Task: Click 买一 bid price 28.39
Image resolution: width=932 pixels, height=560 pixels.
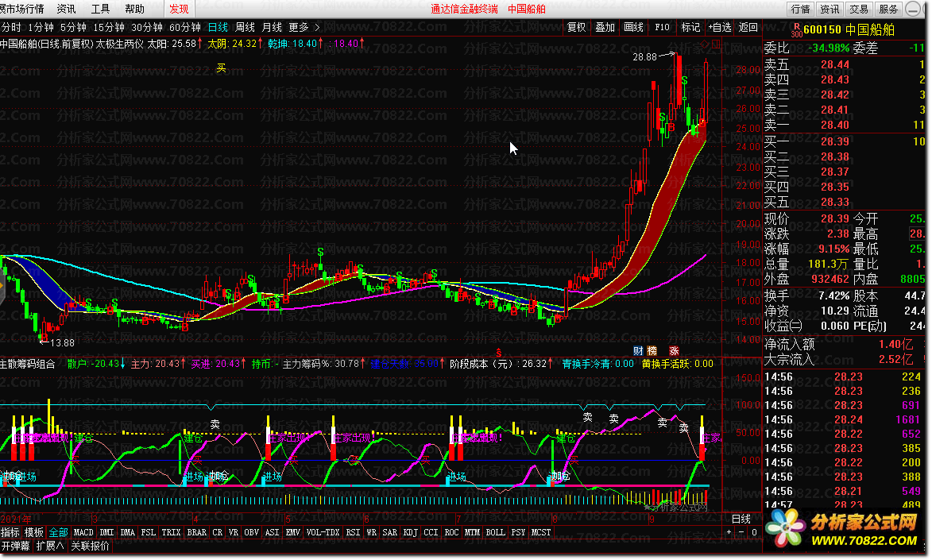Action: tap(835, 141)
